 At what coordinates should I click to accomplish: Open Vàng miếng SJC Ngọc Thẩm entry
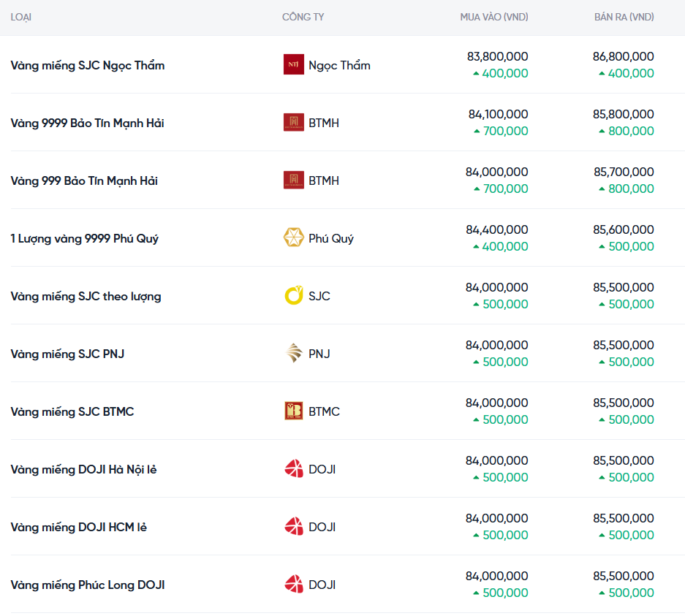point(88,65)
